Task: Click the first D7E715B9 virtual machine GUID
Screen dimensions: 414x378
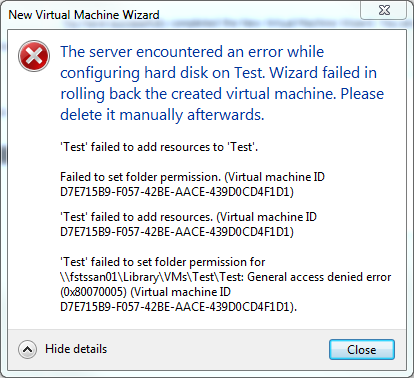Action: click(x=177, y=192)
